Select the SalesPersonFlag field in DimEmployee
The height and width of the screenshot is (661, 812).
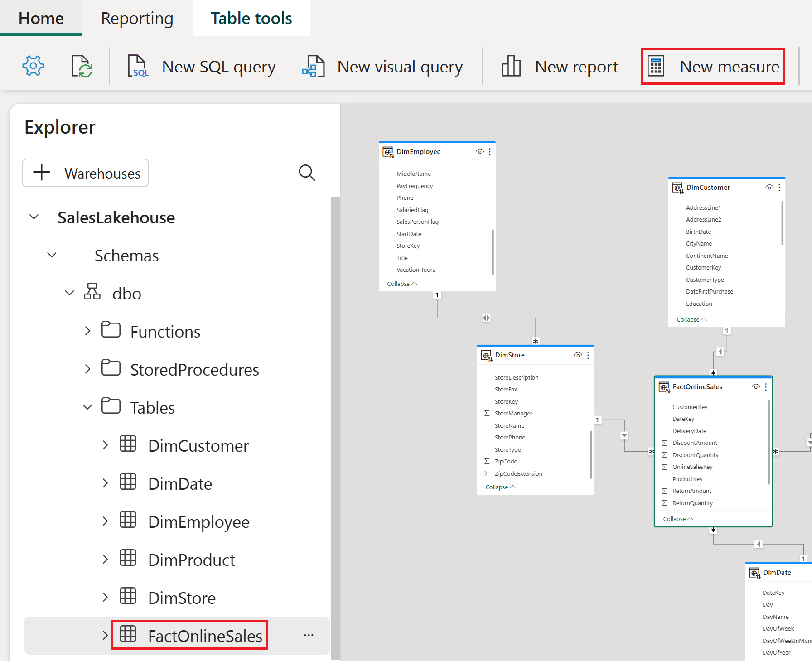[417, 222]
